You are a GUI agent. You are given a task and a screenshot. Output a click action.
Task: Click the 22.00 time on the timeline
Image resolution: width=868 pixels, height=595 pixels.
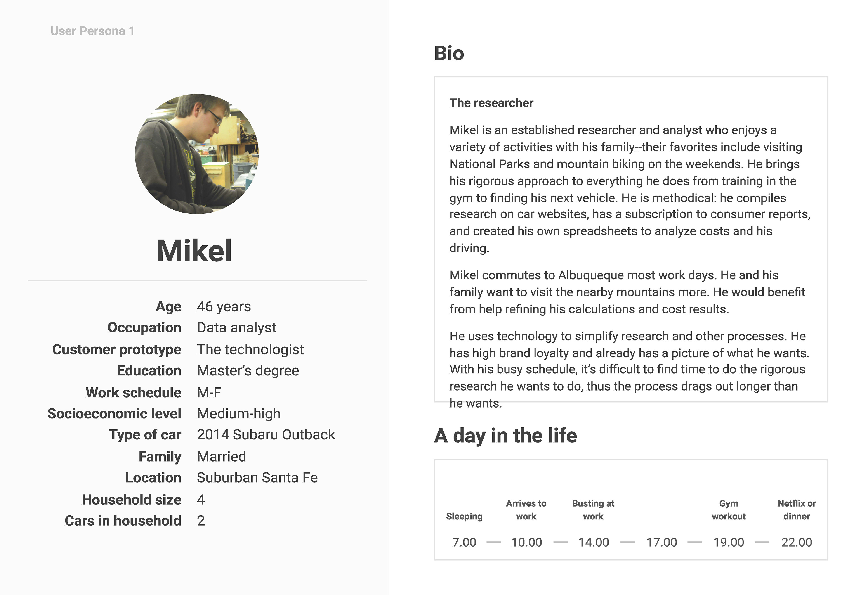(x=797, y=542)
